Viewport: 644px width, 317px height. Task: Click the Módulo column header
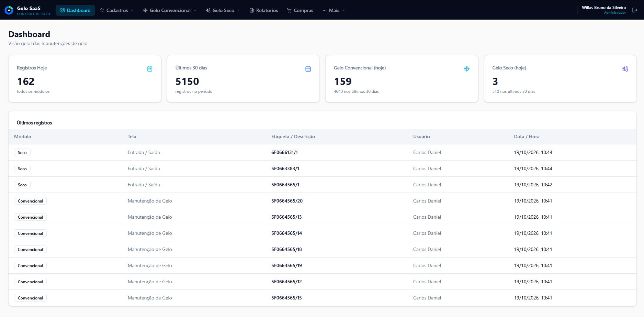23,136
